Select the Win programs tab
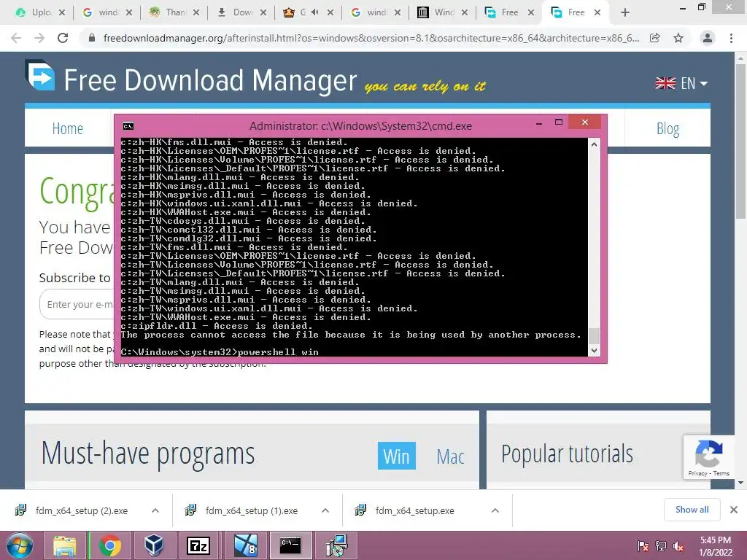The height and width of the screenshot is (560, 747). (396, 456)
